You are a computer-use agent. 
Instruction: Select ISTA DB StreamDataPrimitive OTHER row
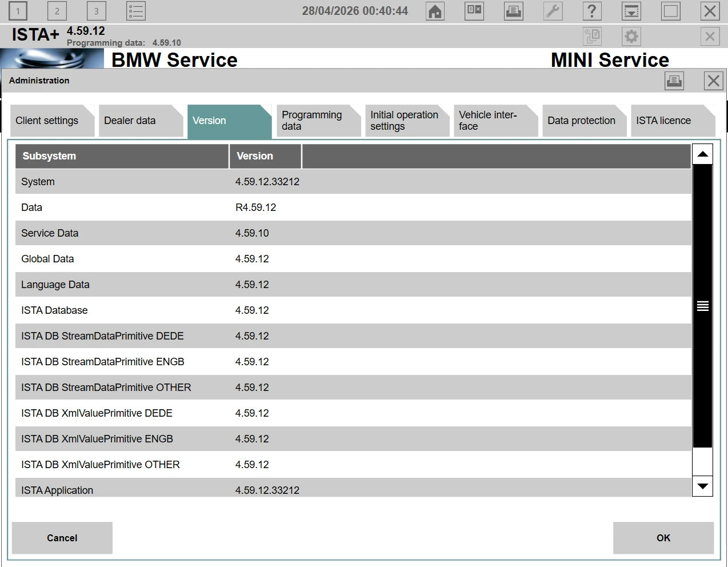(x=353, y=388)
